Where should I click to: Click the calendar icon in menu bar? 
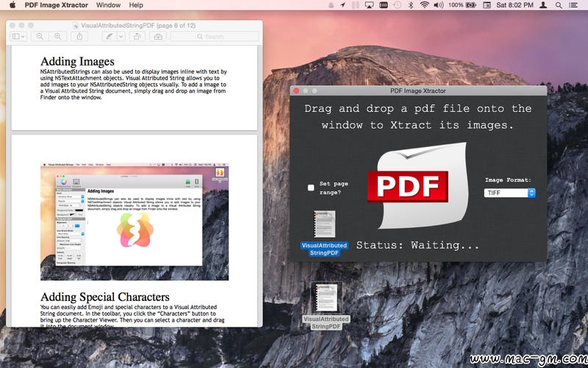[487, 5]
